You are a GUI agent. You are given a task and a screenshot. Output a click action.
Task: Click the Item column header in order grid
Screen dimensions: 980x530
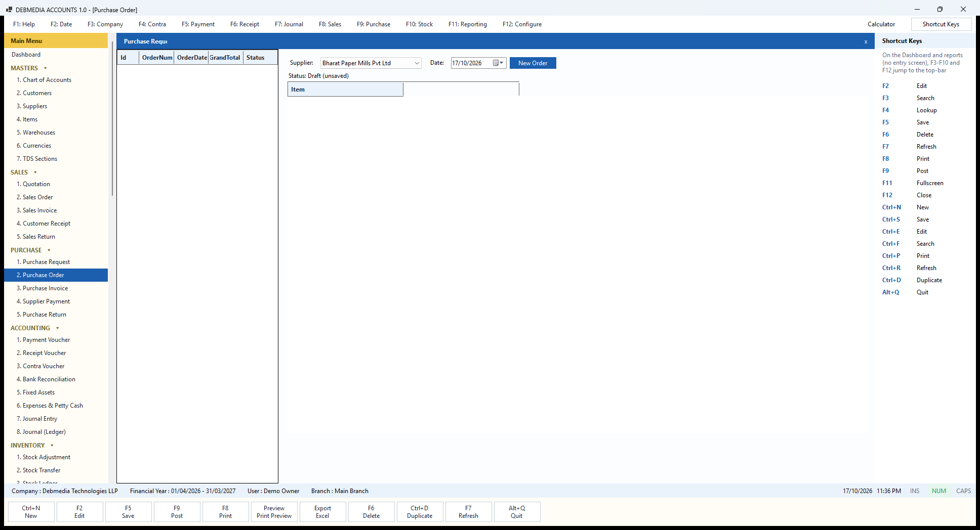coord(345,90)
